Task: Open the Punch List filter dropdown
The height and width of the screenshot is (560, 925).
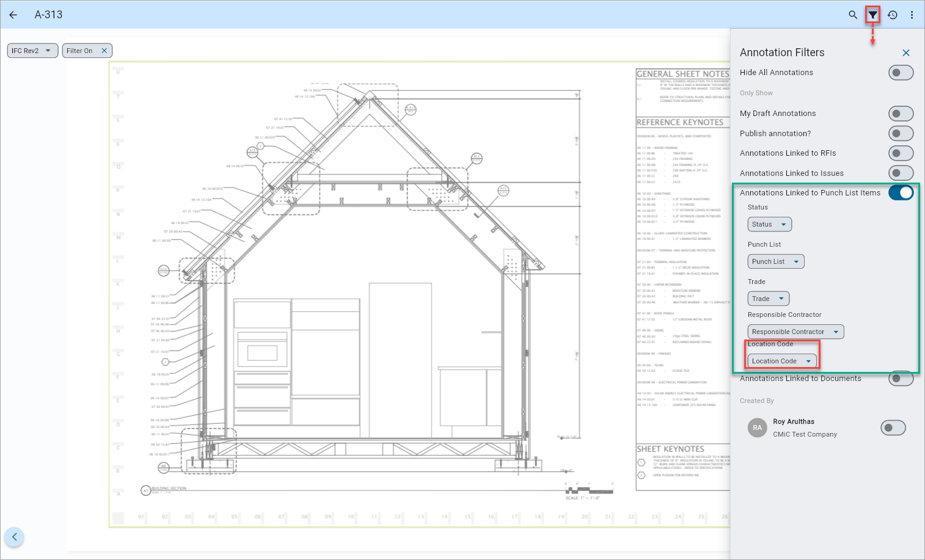Action: (776, 261)
